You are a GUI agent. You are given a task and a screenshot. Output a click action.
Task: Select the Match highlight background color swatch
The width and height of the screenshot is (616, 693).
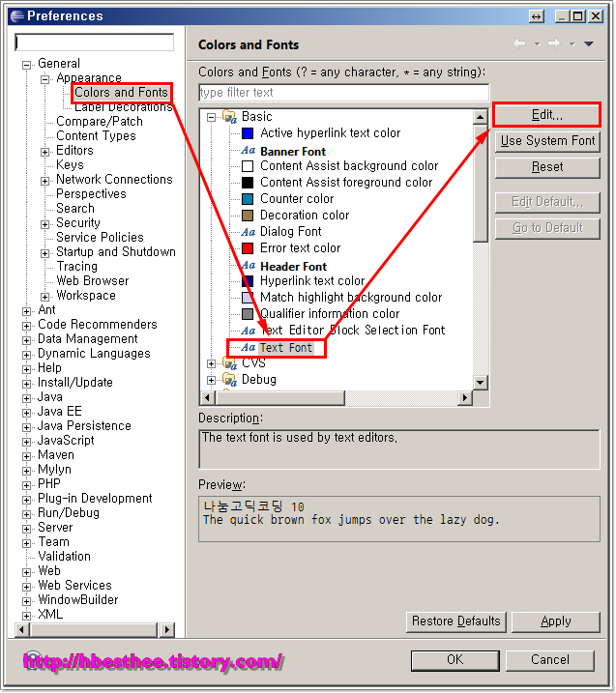[x=248, y=298]
